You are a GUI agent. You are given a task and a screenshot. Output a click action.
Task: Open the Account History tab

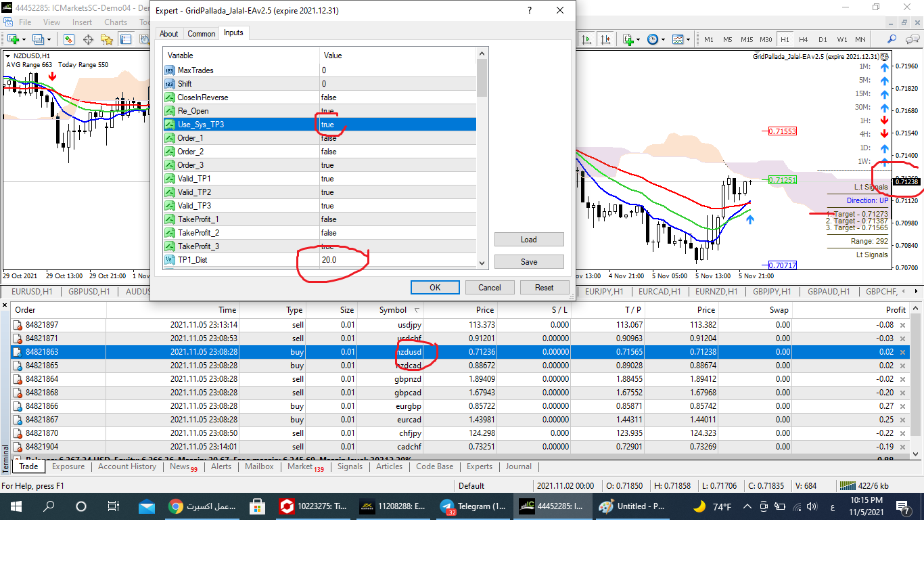(127, 466)
